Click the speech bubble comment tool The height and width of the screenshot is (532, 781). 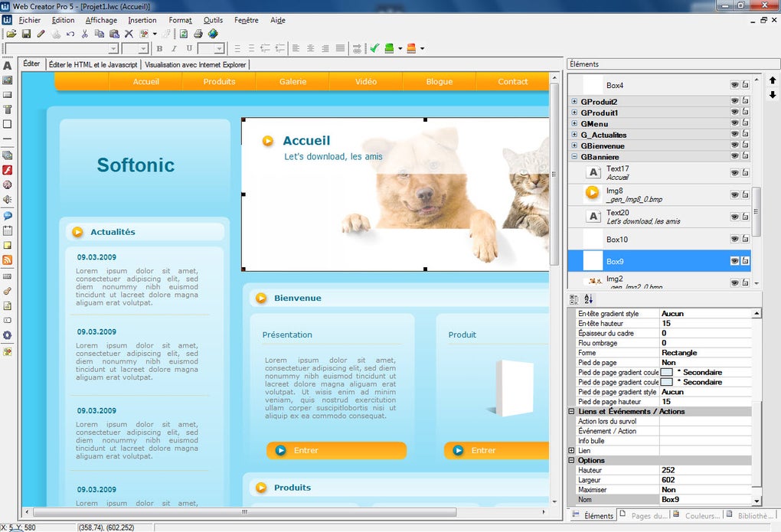[8, 216]
